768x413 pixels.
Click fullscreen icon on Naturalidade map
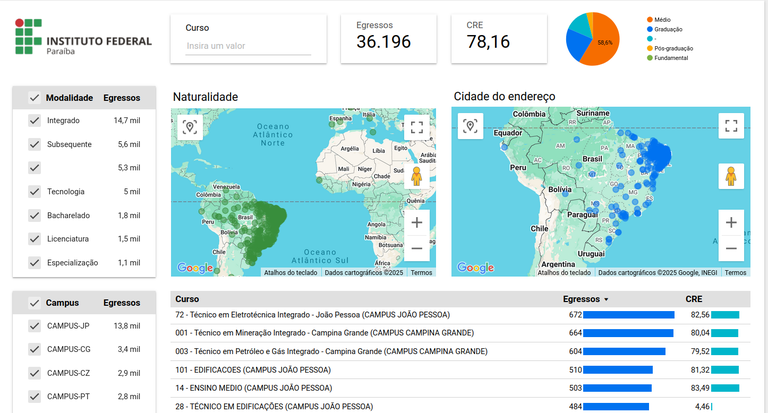click(x=417, y=126)
